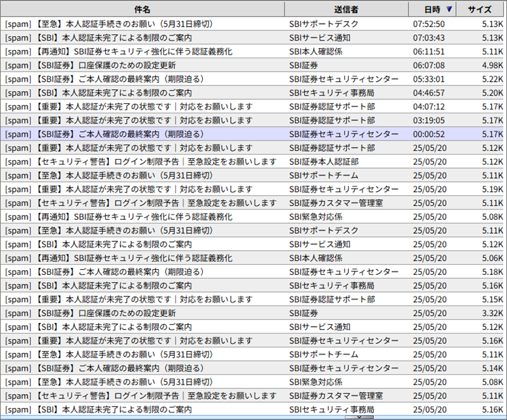Image resolution: width=507 pixels, height=420 pixels.
Task: Open the subject of the 07:52:50 email
Action: [108, 24]
